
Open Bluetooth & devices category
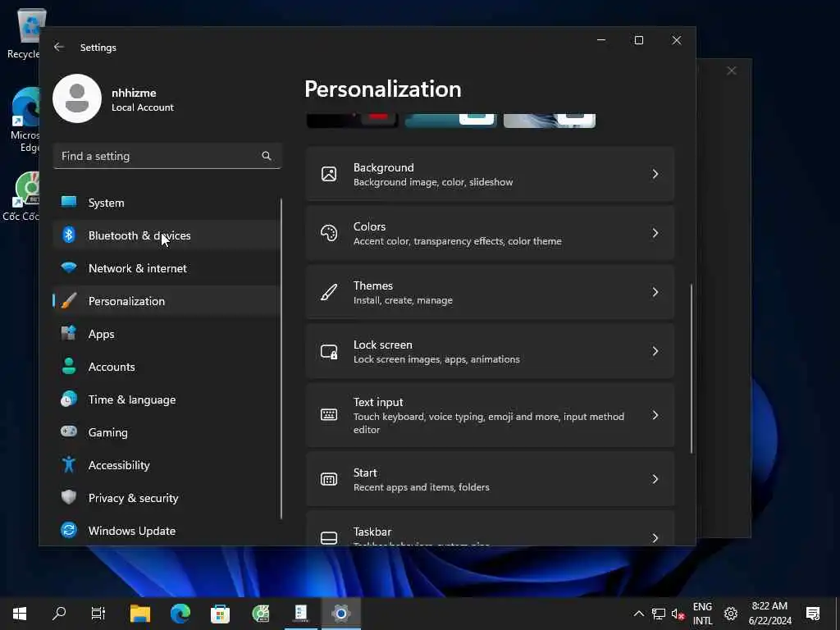tap(166, 235)
